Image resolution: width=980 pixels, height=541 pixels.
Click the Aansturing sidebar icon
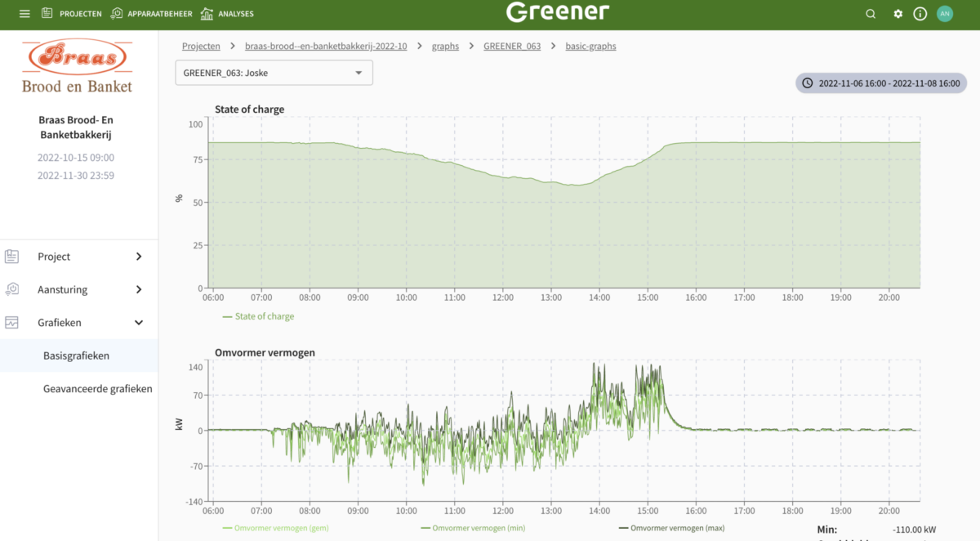pos(12,289)
